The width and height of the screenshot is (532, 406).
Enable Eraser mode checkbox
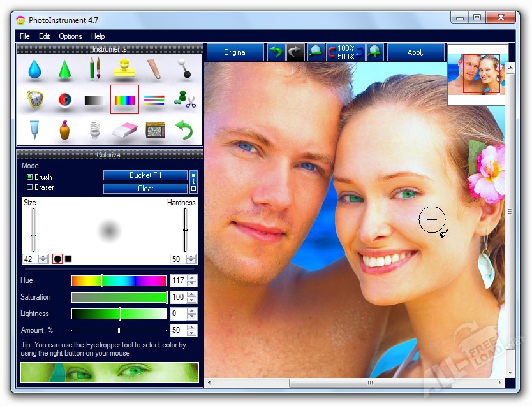[29, 187]
